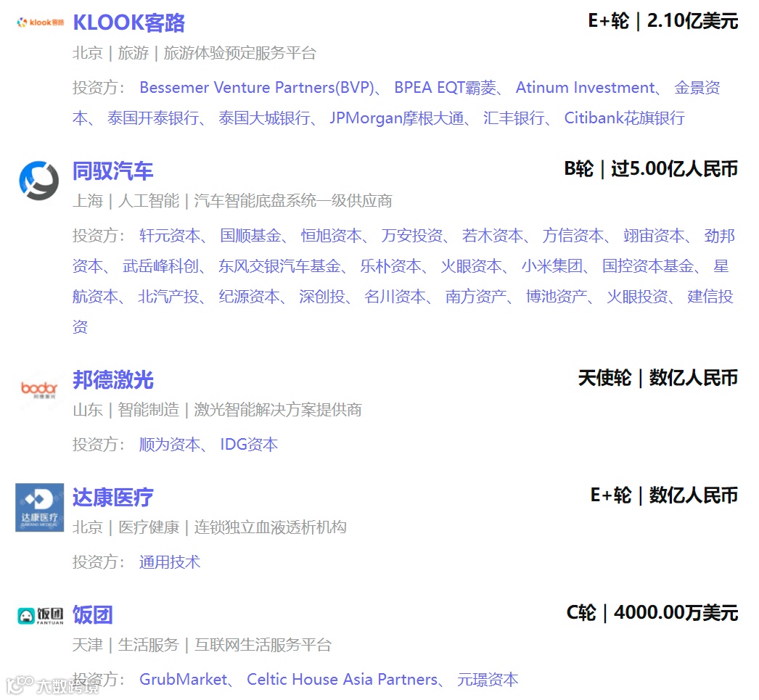Click description 天津 | 生活服务 | 互联网生活服务平台
Viewport: 759px width, 700px height.
202,645
